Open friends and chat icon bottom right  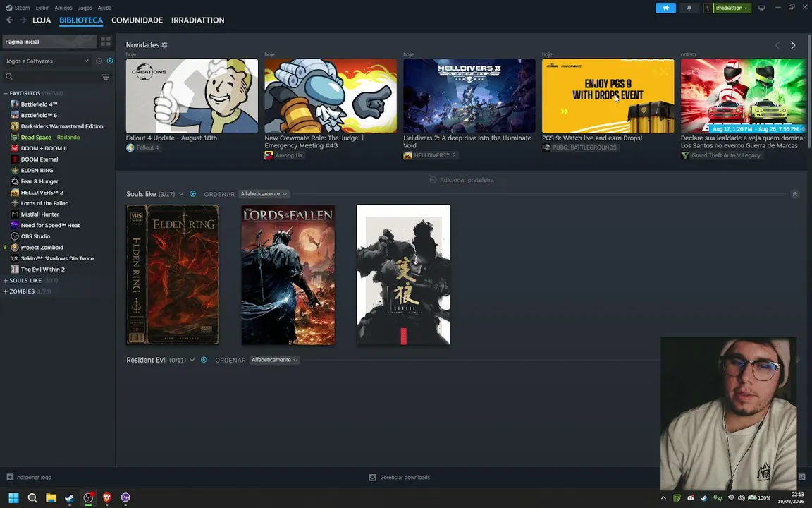801,478
